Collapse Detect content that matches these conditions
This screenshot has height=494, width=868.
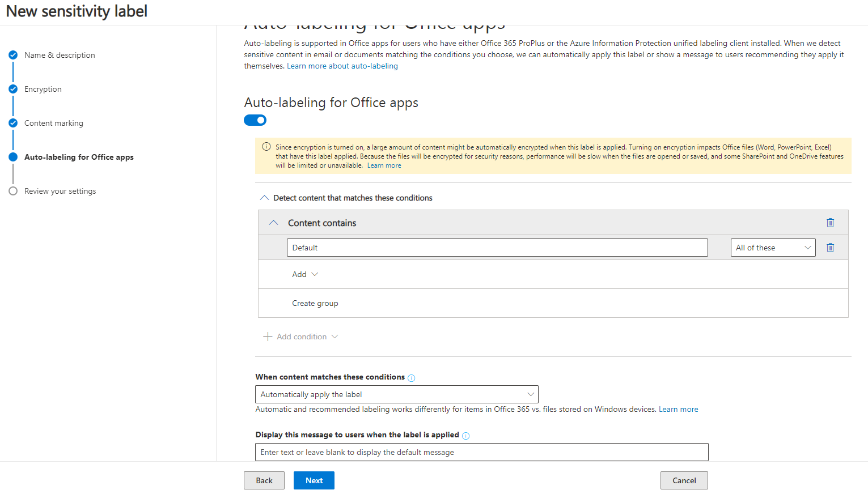[x=264, y=198]
